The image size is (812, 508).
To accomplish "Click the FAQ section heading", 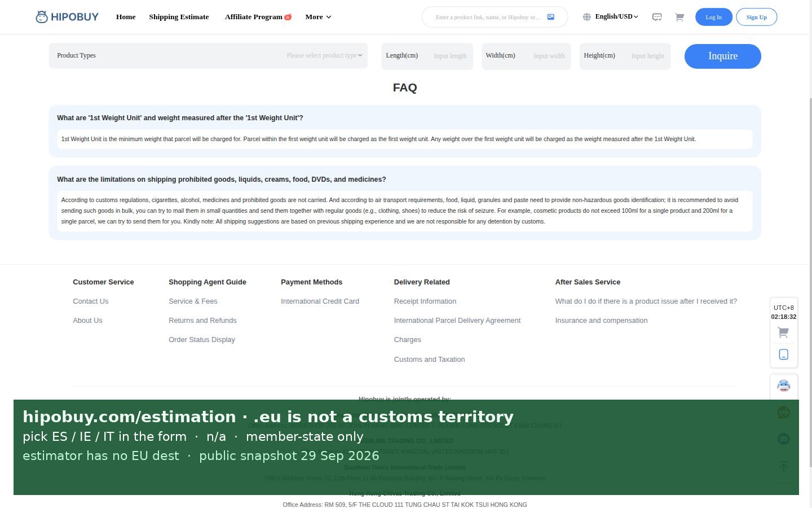I will [405, 87].
